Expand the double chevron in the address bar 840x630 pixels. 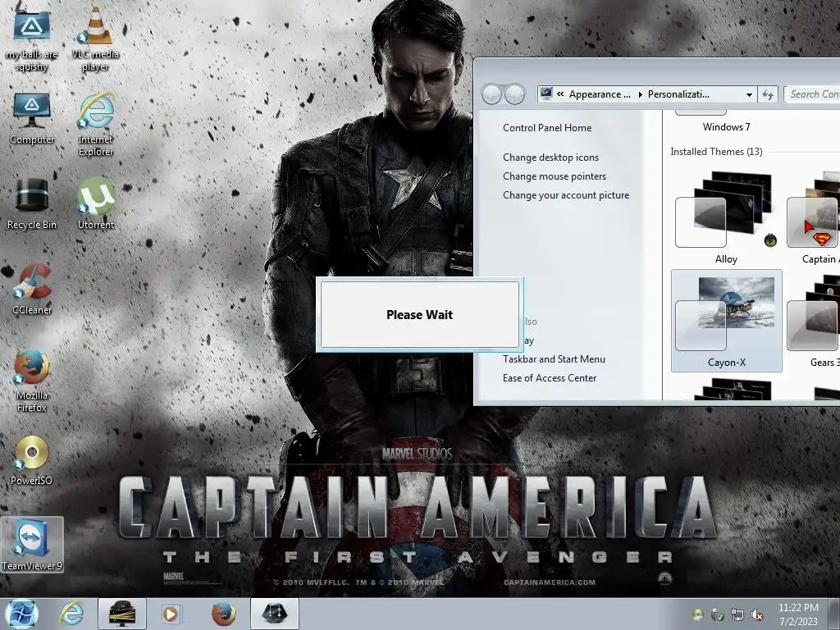point(560,94)
